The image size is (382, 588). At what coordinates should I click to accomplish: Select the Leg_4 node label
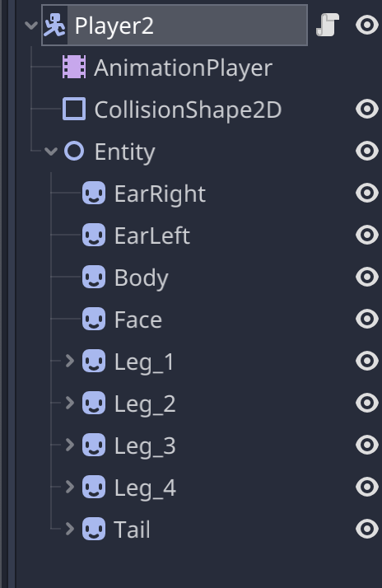[x=145, y=488]
